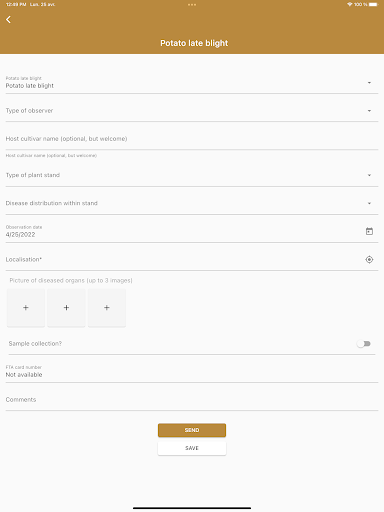Go back using the arrow icon
This screenshot has width=384, height=512.
[x=8, y=20]
